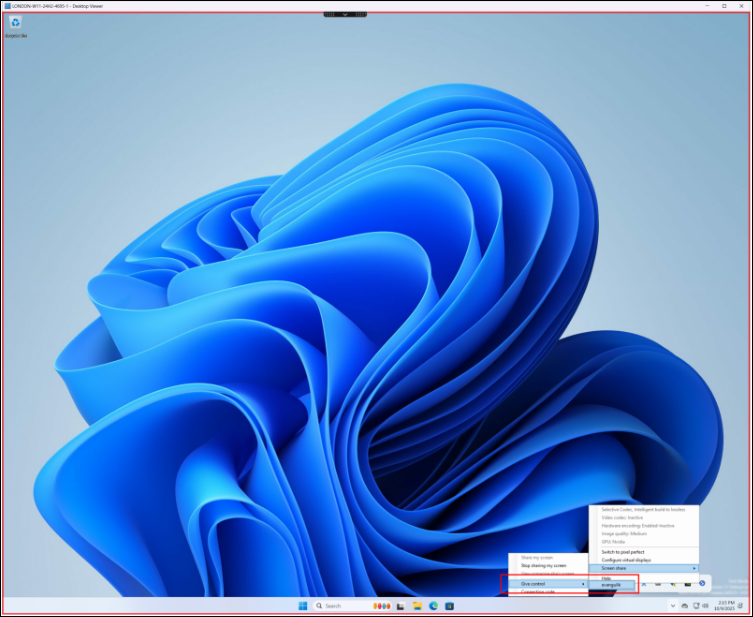This screenshot has height=617, width=753.
Task: Give control to user evanguilik
Action: pos(612,585)
